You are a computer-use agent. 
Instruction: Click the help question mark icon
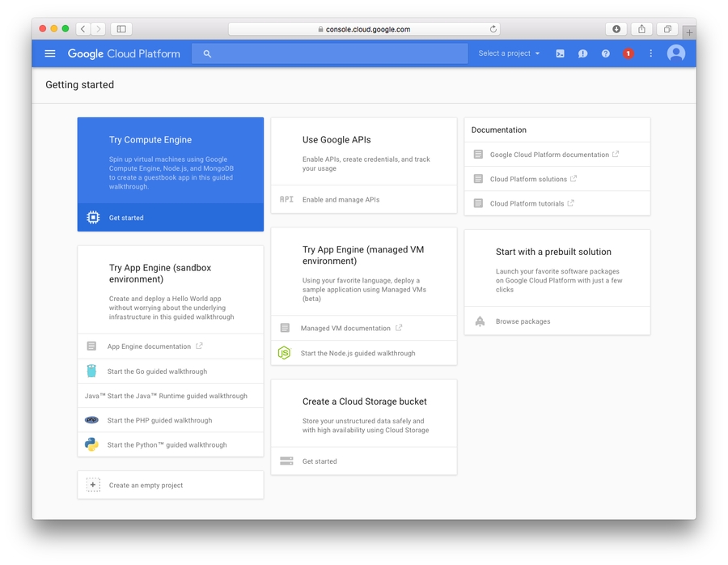[605, 53]
